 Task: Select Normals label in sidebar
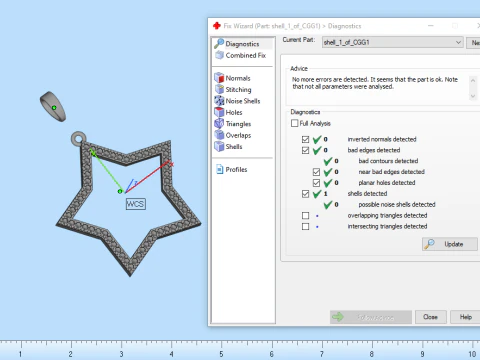coord(238,78)
